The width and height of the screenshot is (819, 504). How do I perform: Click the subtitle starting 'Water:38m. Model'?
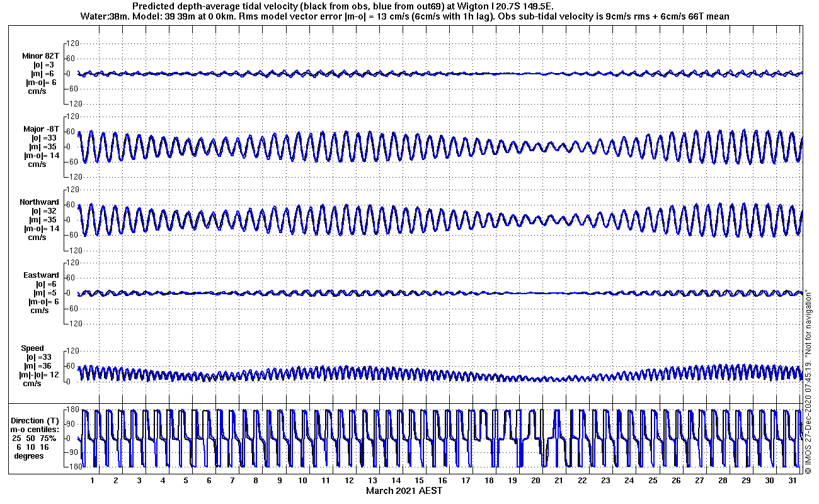[x=405, y=16]
